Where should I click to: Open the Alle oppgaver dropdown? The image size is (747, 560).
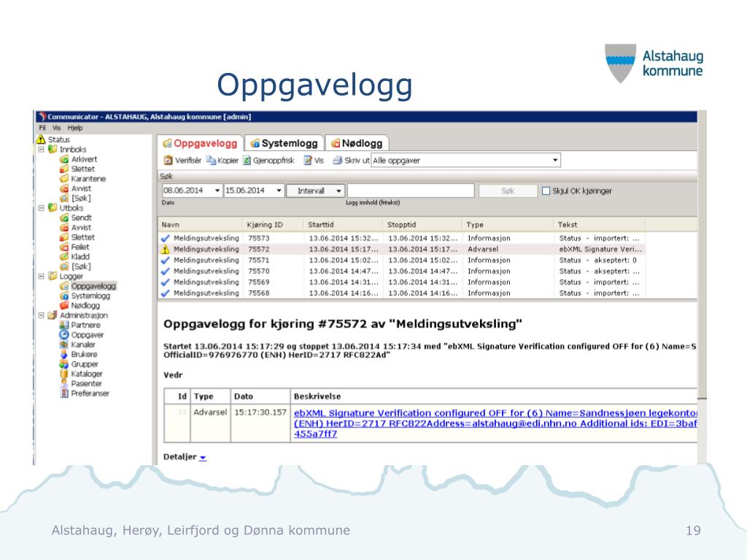click(x=555, y=160)
